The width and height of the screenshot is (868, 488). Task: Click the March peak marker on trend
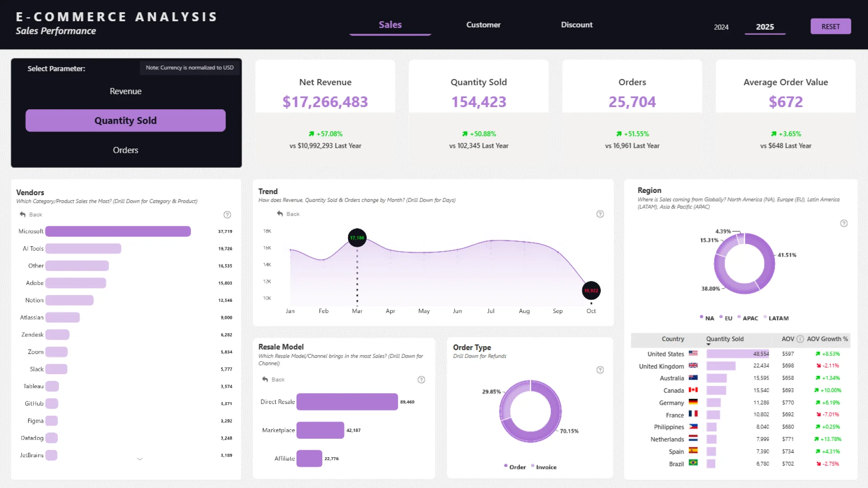357,238
